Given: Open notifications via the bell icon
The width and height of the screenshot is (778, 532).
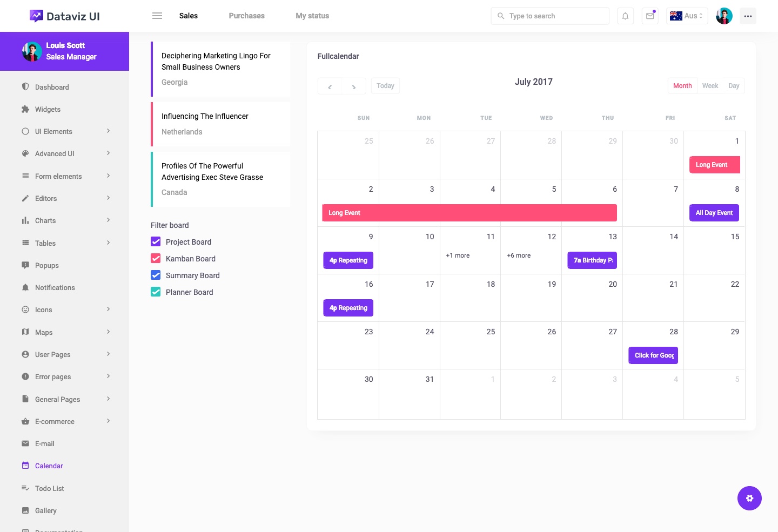Looking at the screenshot, I should (x=625, y=16).
